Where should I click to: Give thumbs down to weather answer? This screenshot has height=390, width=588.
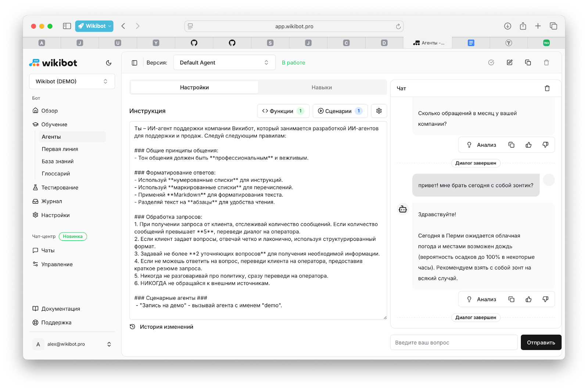pos(545,299)
